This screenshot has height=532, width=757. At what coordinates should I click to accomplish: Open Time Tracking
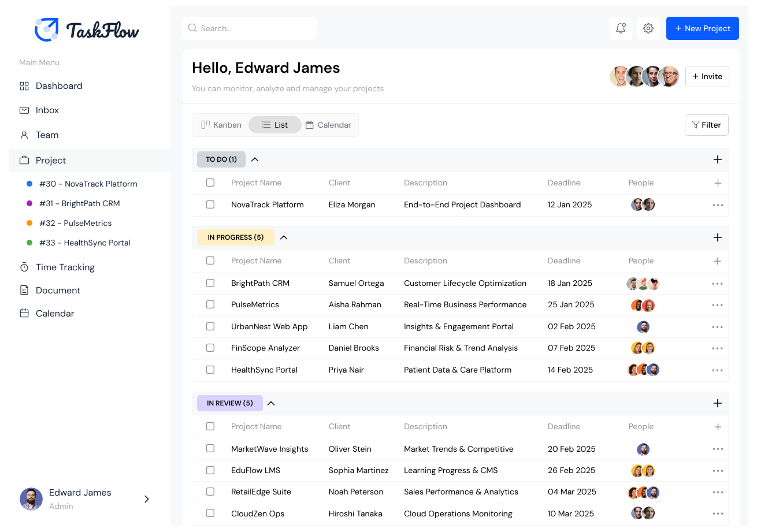(x=65, y=267)
